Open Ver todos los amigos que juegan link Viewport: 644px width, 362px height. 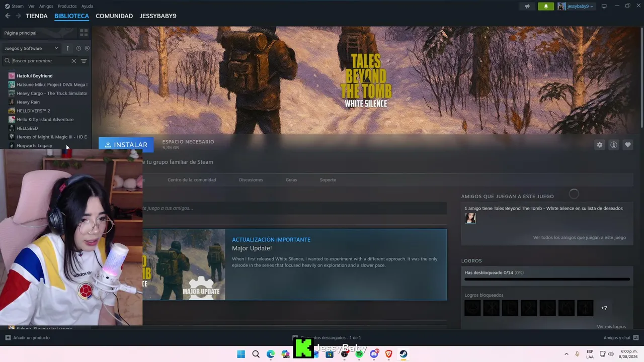[580, 238]
